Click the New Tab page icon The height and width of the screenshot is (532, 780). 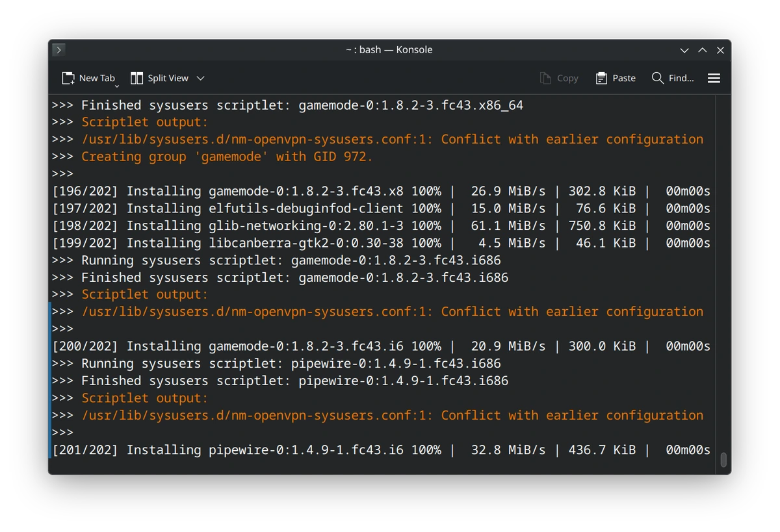pos(68,78)
